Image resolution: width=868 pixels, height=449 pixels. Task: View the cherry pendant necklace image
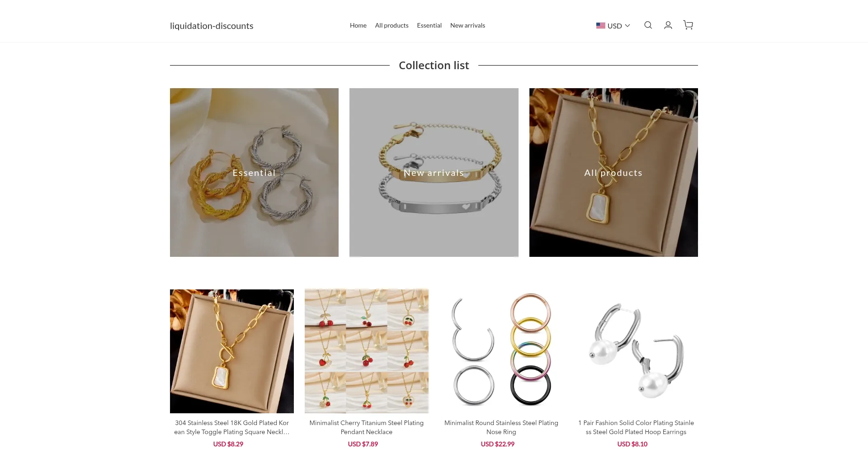(x=366, y=351)
